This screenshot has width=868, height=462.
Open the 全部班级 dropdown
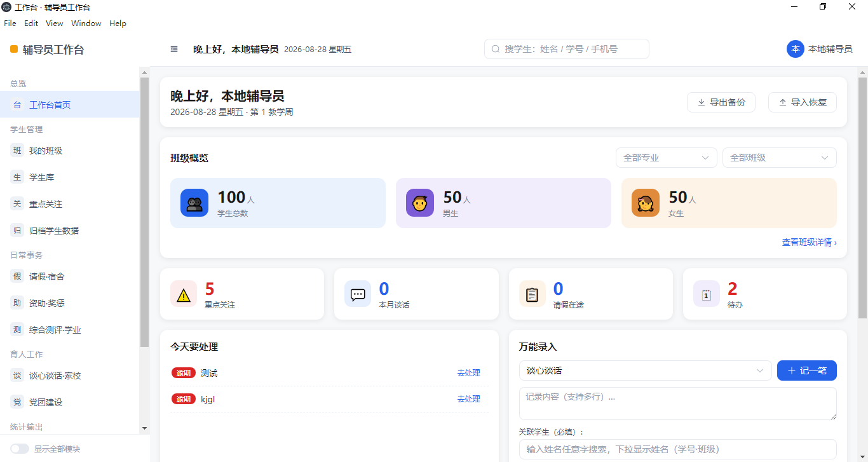780,158
